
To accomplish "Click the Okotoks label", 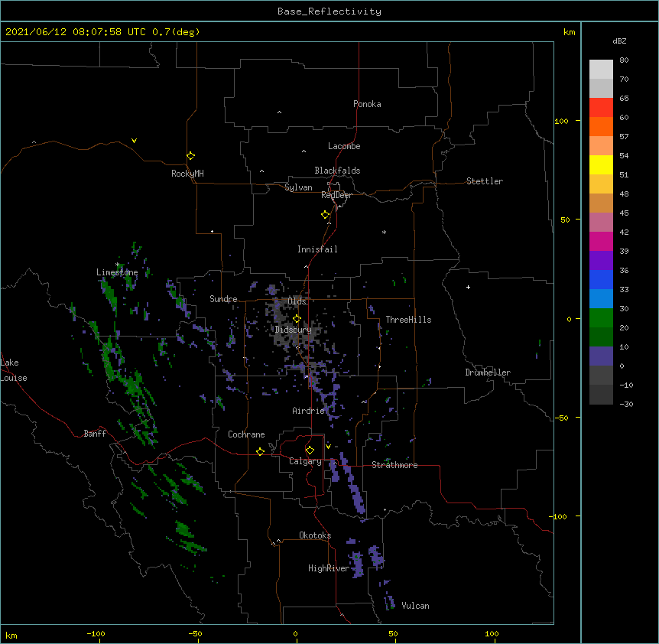I will [x=315, y=535].
